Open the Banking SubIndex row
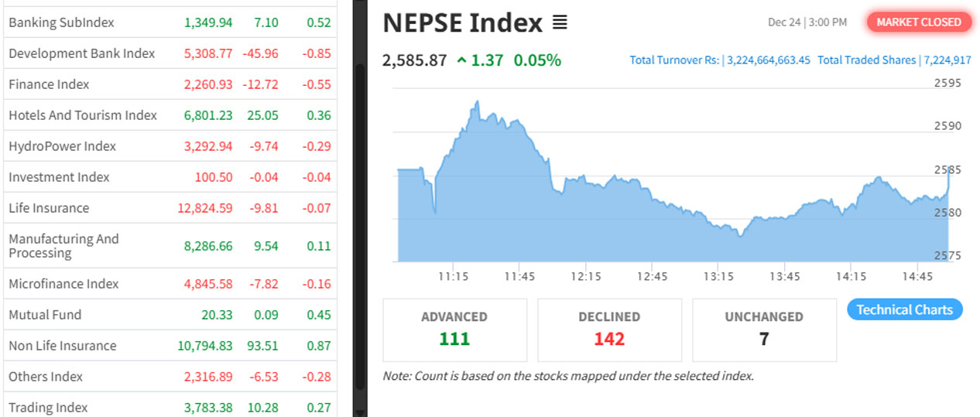The height and width of the screenshot is (417, 980). [61, 22]
